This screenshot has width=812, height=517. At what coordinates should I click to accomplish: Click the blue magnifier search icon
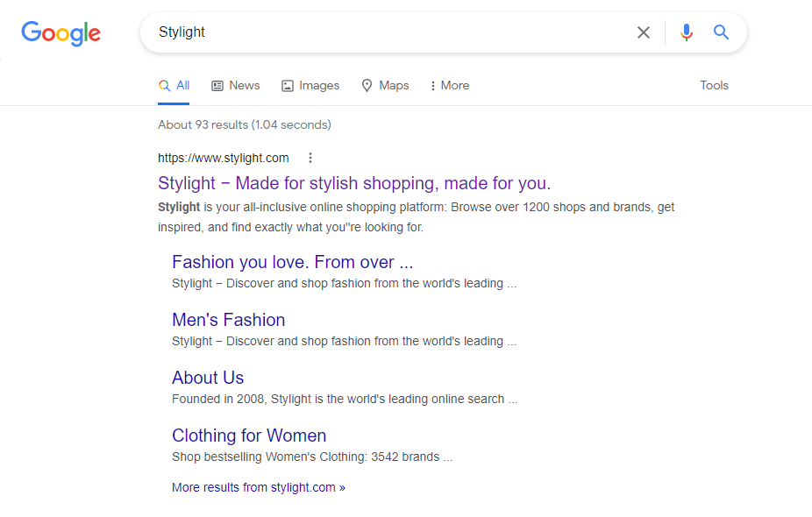(x=721, y=32)
